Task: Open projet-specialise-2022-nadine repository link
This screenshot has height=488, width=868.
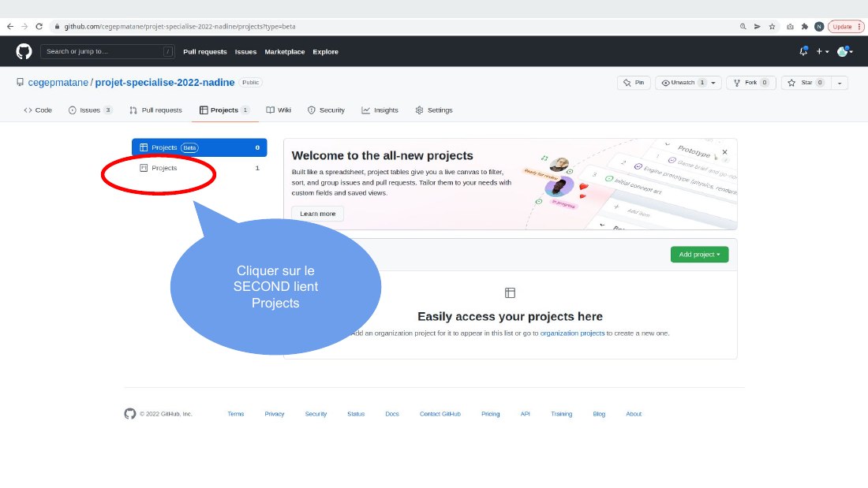Action: (x=165, y=83)
